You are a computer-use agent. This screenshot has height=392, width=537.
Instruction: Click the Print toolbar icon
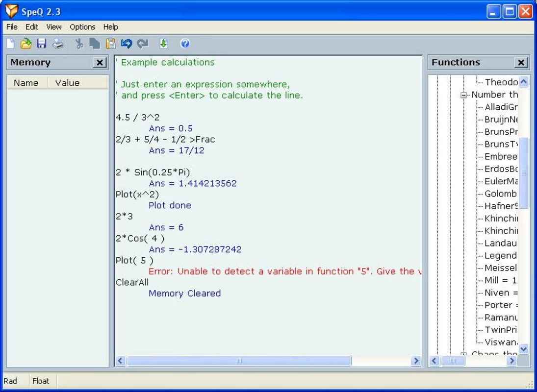pos(58,44)
